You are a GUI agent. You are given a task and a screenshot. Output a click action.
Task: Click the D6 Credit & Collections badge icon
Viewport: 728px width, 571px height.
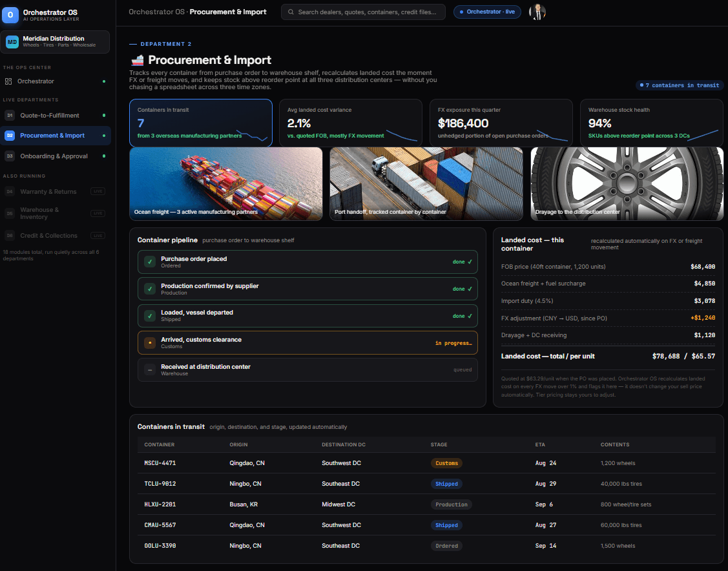10,235
